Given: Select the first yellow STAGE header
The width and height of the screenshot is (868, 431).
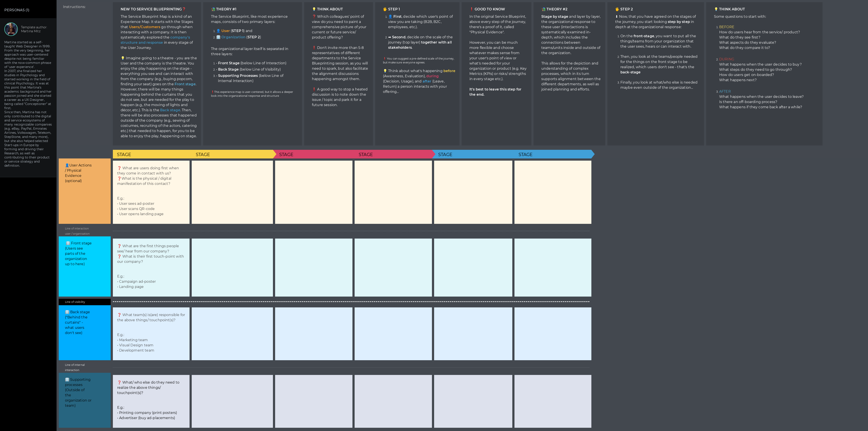Looking at the screenshot, I should tap(124, 155).
